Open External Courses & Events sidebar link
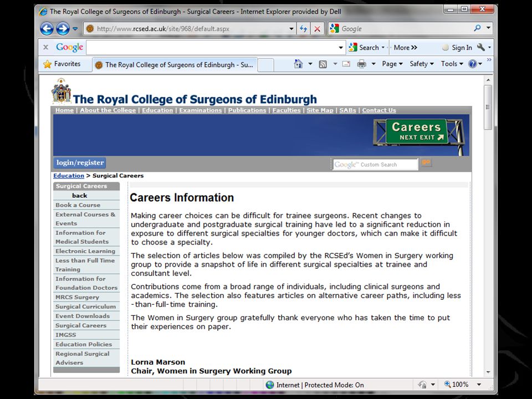Viewport: 532px width, 399px height. pos(85,219)
